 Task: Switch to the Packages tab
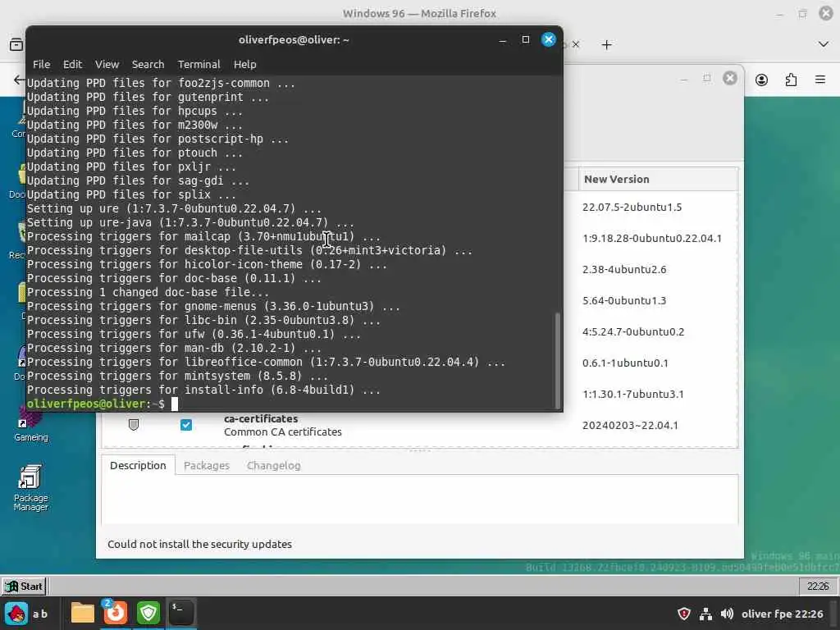tap(206, 466)
